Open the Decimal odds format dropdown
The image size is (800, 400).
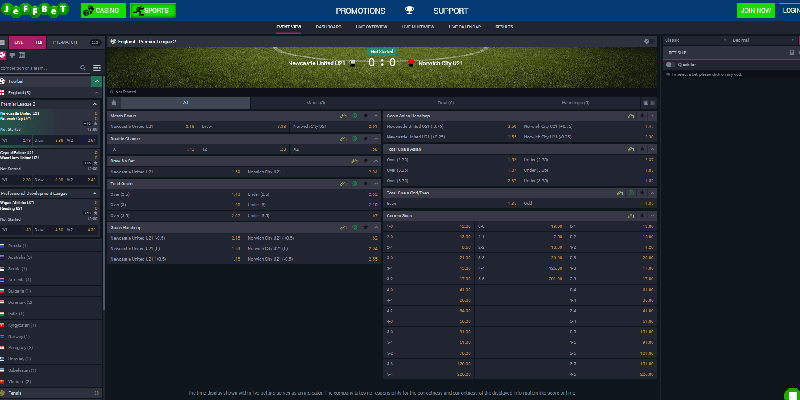tap(762, 40)
